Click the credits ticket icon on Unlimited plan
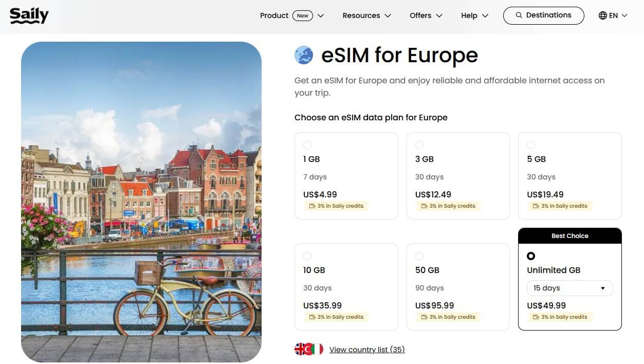The width and height of the screenshot is (644, 364). [x=537, y=317]
